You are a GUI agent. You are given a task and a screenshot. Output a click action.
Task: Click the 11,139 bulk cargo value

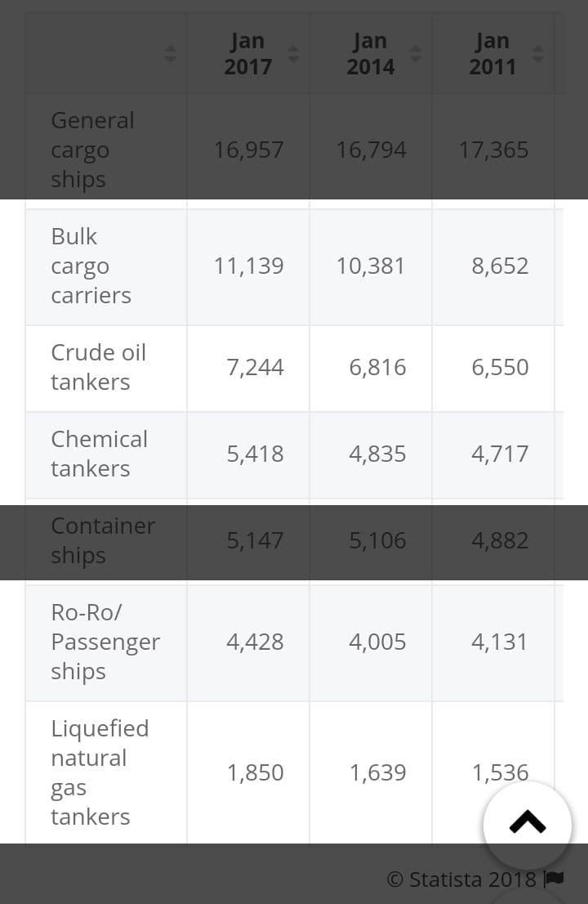point(249,266)
